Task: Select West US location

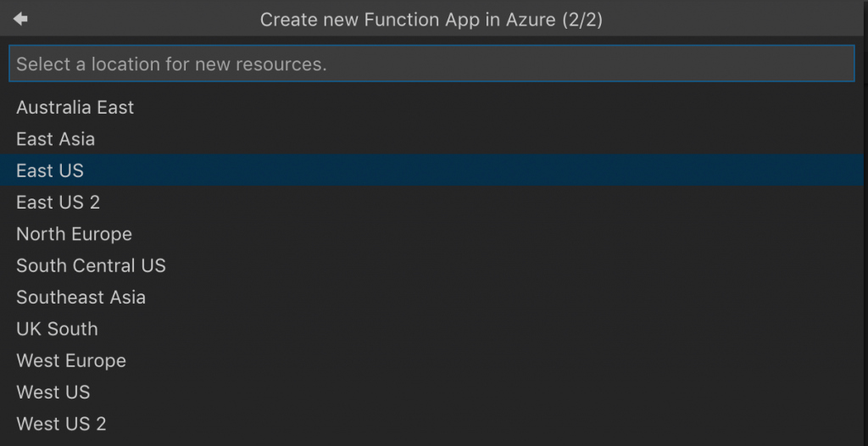Action: (53, 392)
